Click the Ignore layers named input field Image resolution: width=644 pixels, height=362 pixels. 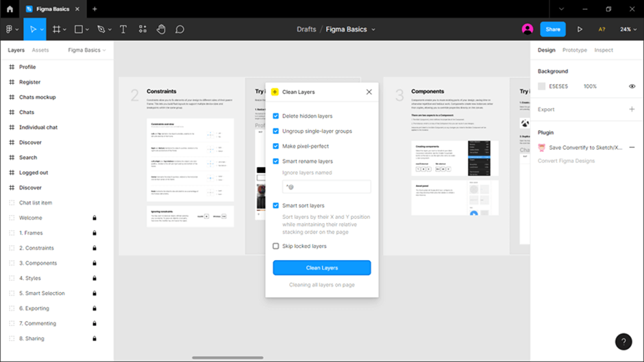(327, 187)
